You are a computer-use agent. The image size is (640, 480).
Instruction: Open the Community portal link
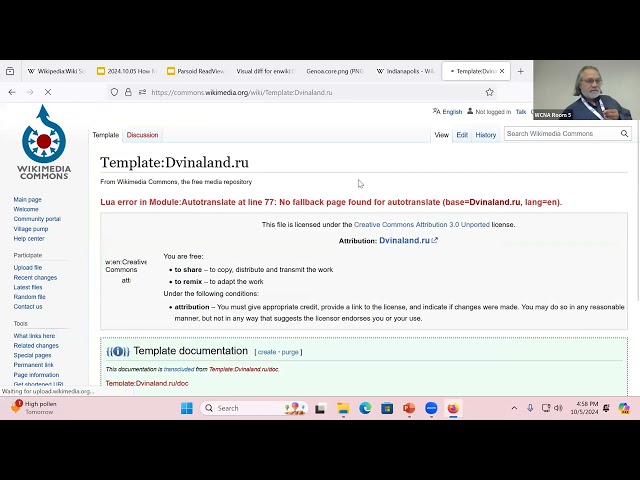coord(37,219)
